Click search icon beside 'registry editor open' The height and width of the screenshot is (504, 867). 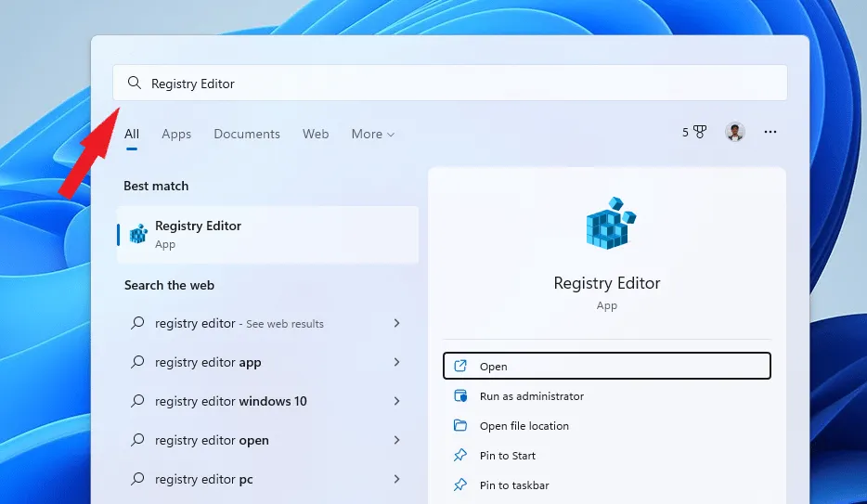(x=137, y=440)
